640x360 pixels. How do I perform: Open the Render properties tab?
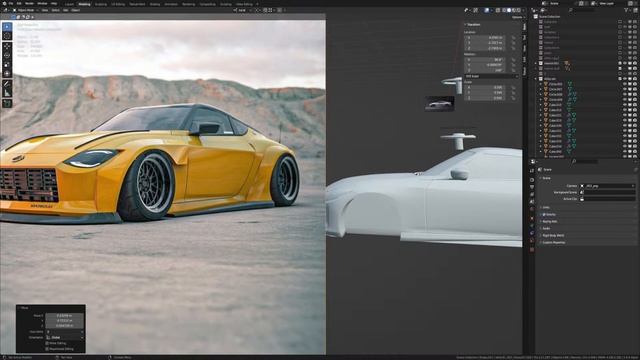(x=532, y=180)
